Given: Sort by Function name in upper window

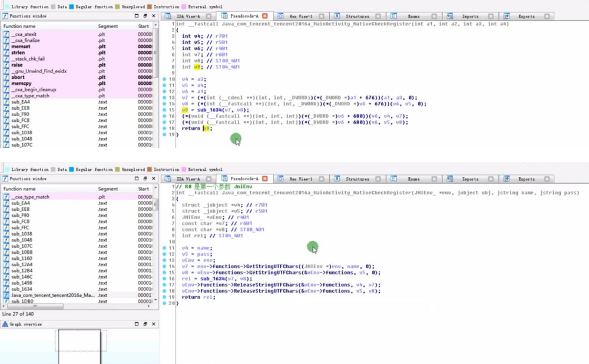Looking at the screenshot, I should [x=19, y=27].
